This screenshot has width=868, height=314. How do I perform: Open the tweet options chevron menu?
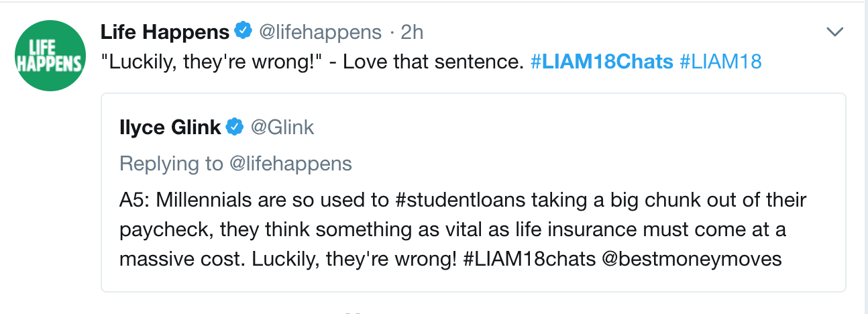point(834,32)
